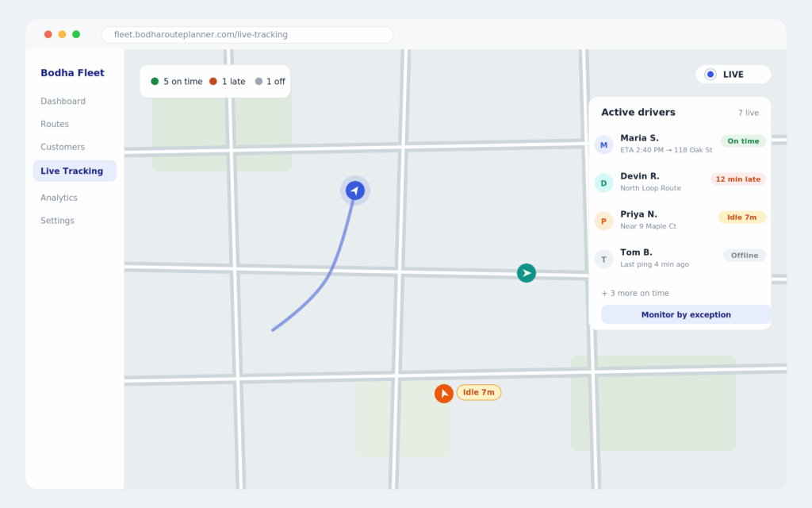Image resolution: width=812 pixels, height=508 pixels.
Task: Click the 7 live count text
Action: [x=749, y=113]
